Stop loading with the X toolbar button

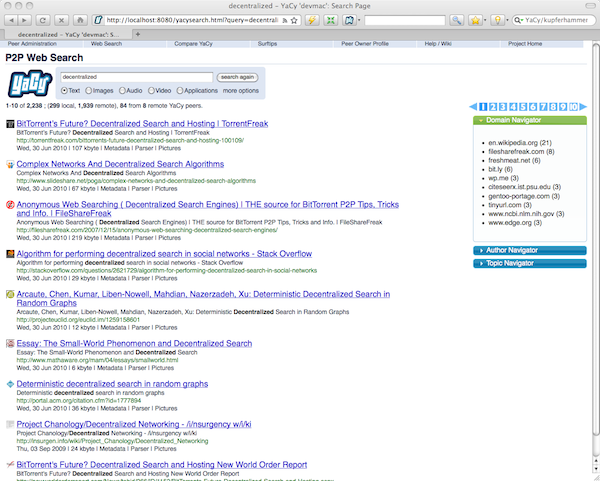click(61, 20)
